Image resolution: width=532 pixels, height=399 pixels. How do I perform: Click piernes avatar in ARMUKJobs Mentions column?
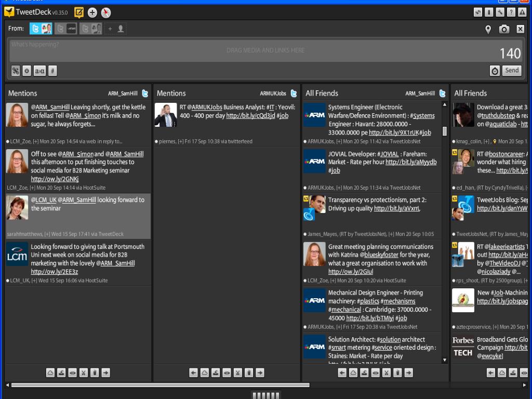166,115
